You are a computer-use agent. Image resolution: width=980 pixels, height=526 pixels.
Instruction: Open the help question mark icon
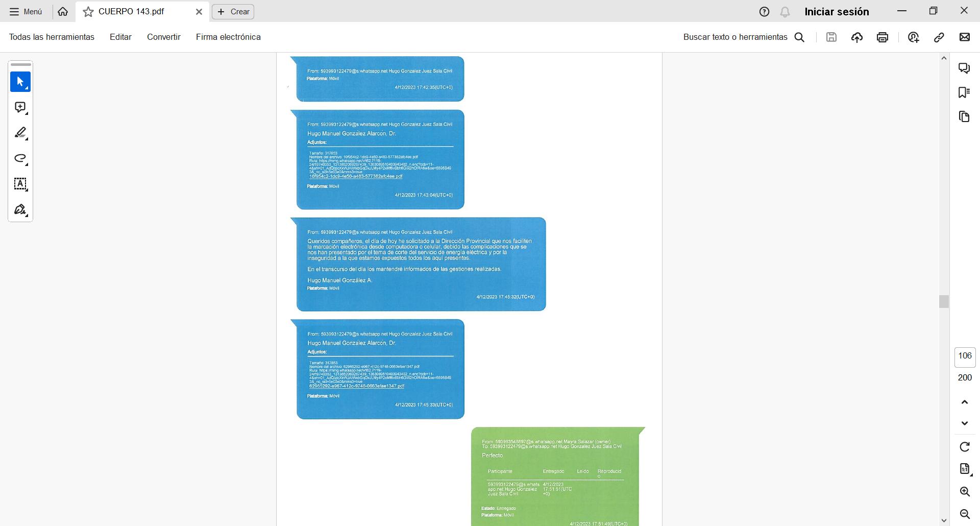tap(764, 12)
